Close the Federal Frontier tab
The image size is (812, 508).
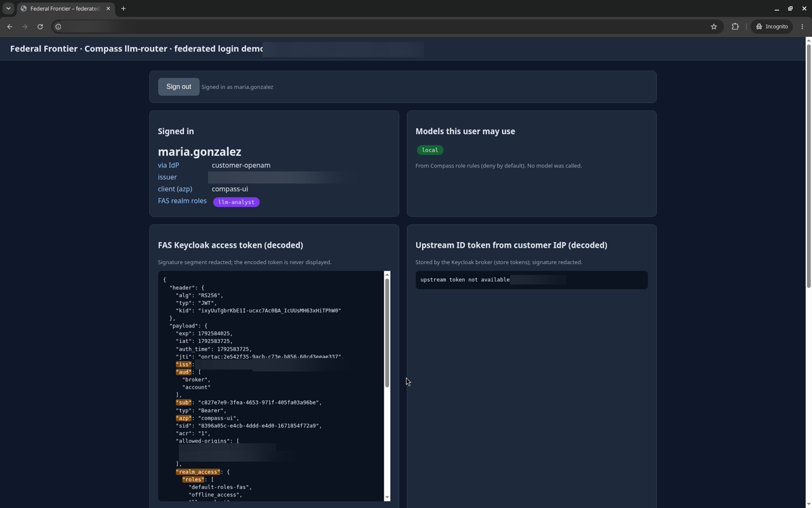pos(108,9)
